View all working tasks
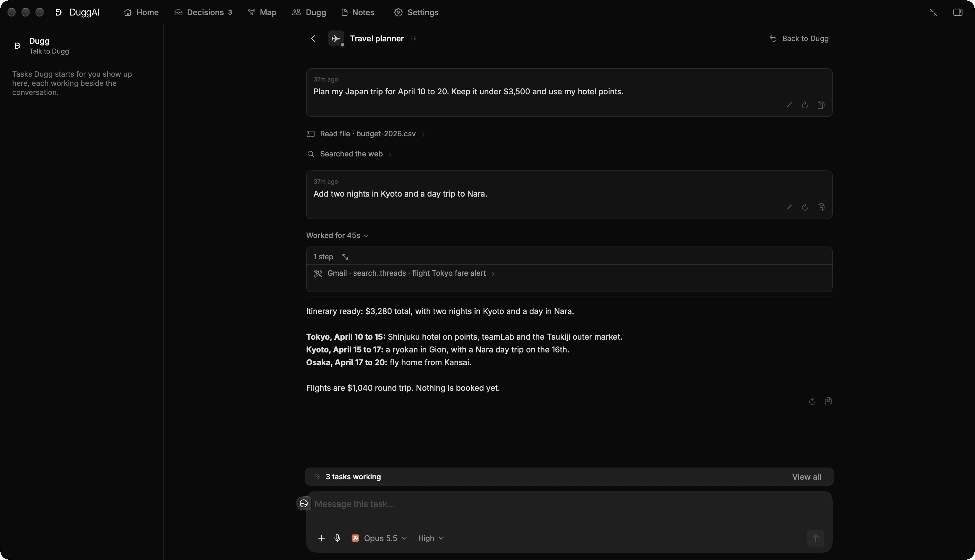This screenshot has height=560, width=975. 807,477
